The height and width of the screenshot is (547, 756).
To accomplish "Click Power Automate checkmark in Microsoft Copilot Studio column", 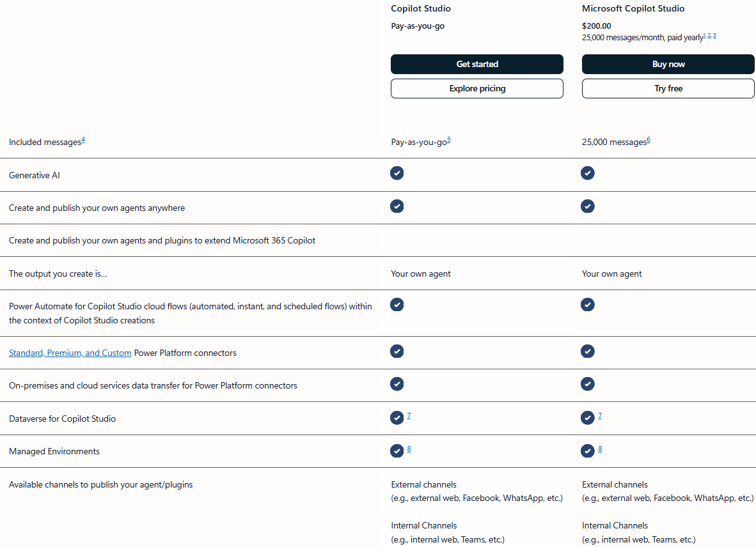I will pos(588,305).
